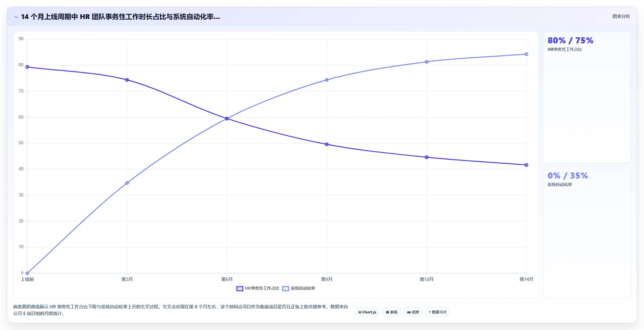644x330 pixels.
Task: Click the 第3月 x-axis label
Action: (127, 280)
